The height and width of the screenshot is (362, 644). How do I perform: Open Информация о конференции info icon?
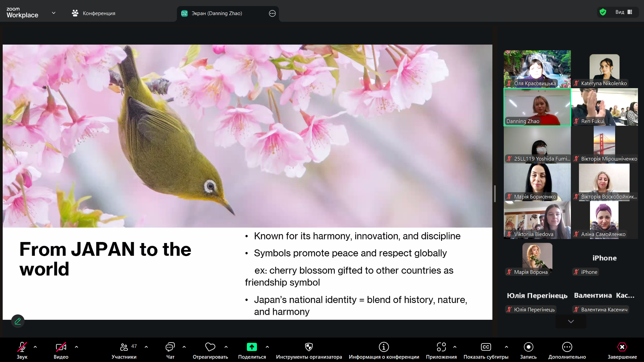click(384, 347)
